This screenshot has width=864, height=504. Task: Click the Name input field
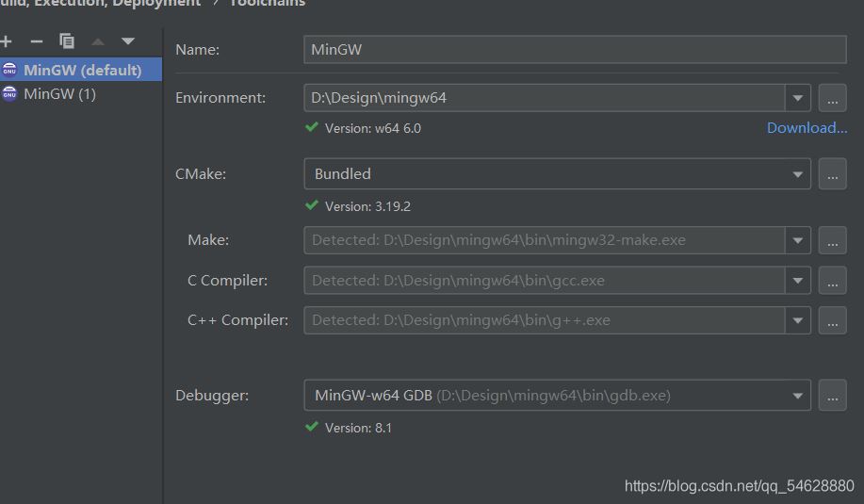(575, 50)
